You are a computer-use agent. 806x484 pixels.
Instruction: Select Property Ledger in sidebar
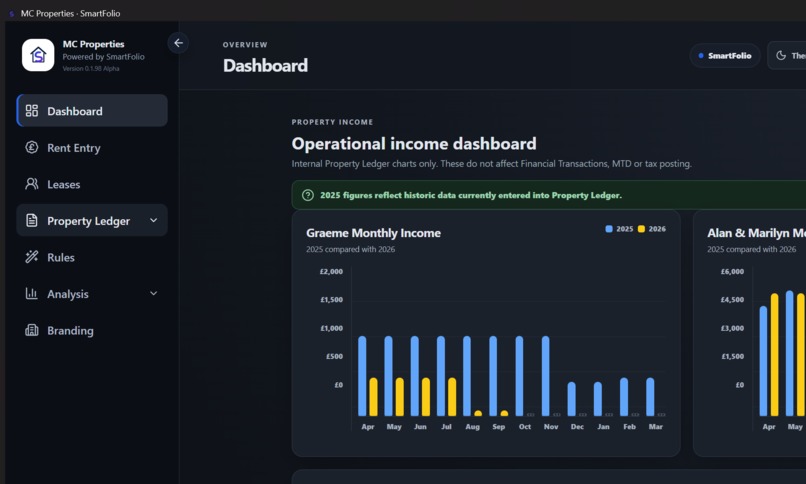[x=92, y=220]
